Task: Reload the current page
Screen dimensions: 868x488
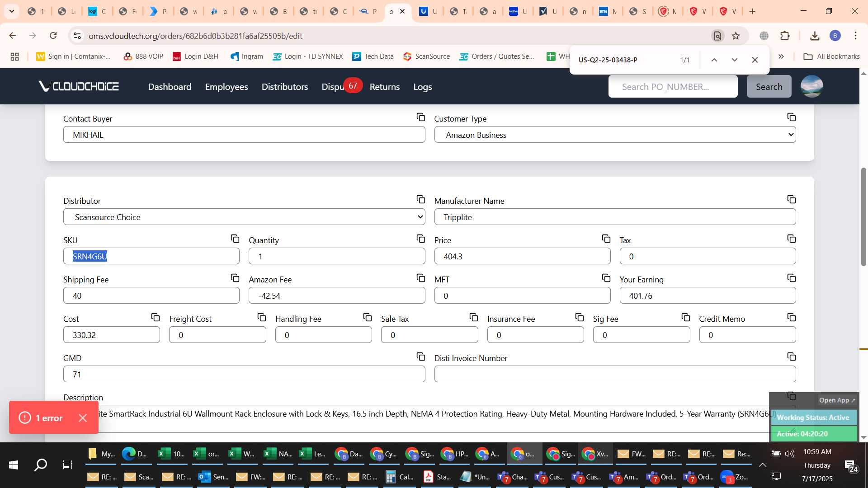Action: (53, 36)
